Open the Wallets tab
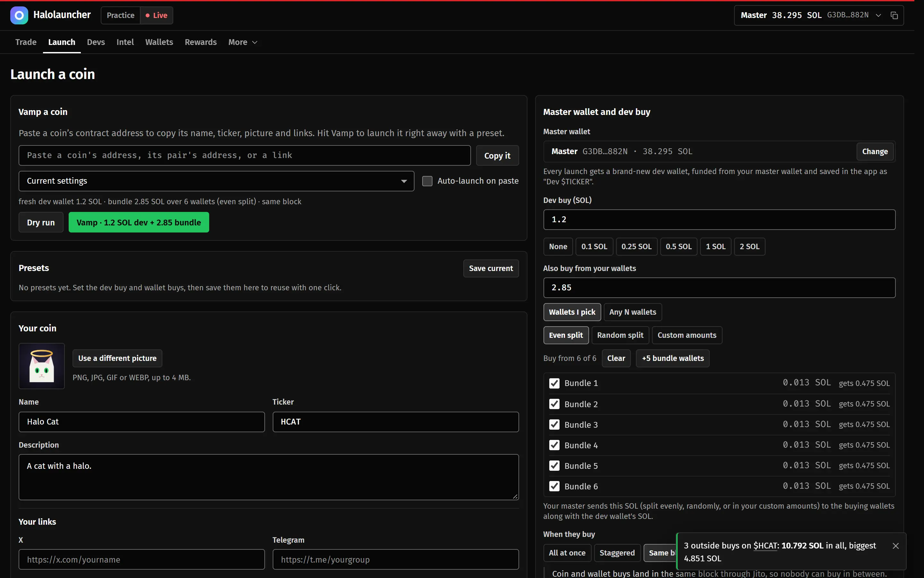Screen dimensions: 924x578 (159, 42)
